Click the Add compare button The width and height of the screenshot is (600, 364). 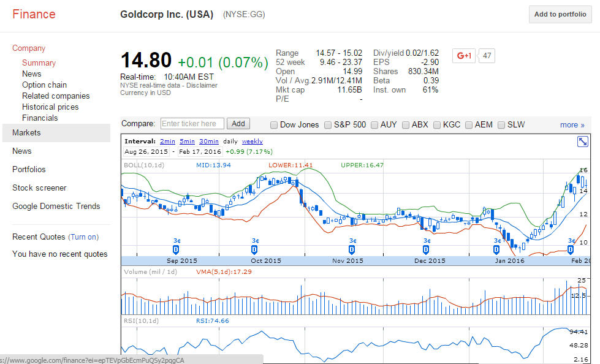[238, 124]
